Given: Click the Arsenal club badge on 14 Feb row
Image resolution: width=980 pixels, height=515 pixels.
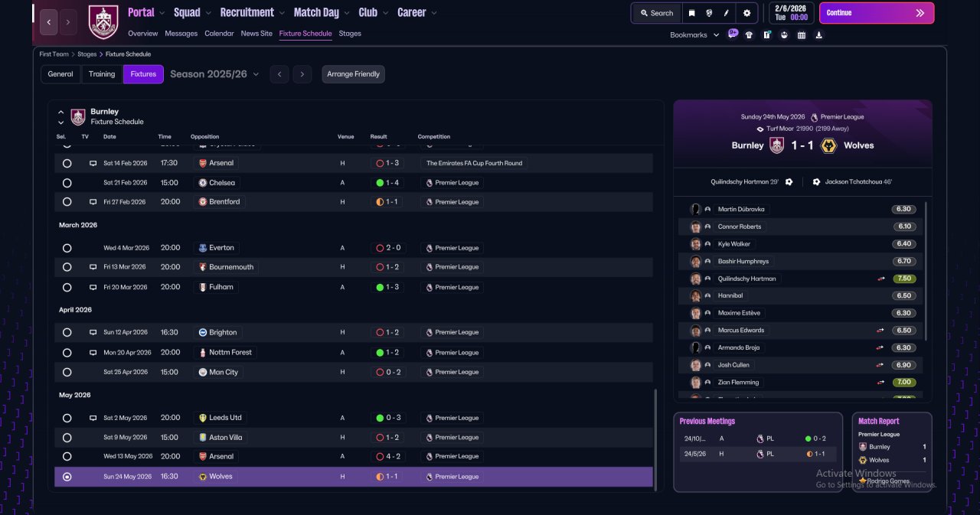Looking at the screenshot, I should (202, 163).
